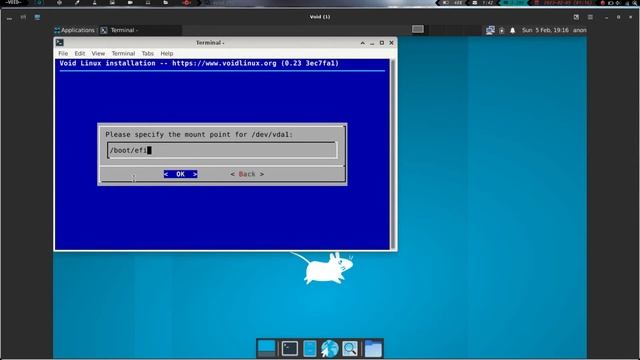Open the home folder icon in the dock
This screenshot has width=640, height=360.
373,349
